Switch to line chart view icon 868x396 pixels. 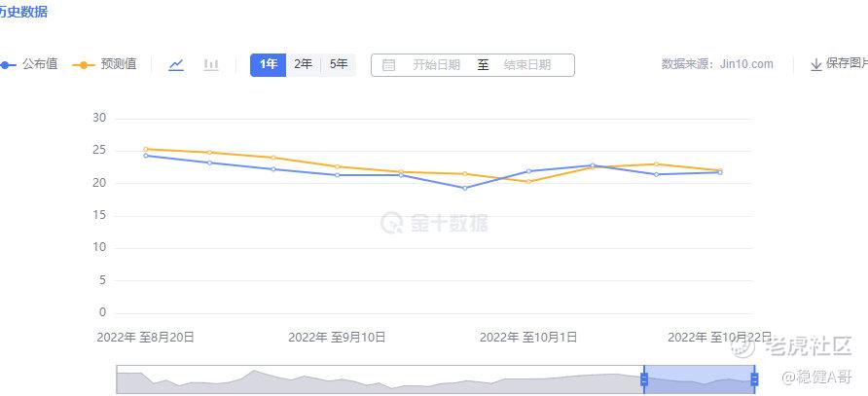pos(176,65)
